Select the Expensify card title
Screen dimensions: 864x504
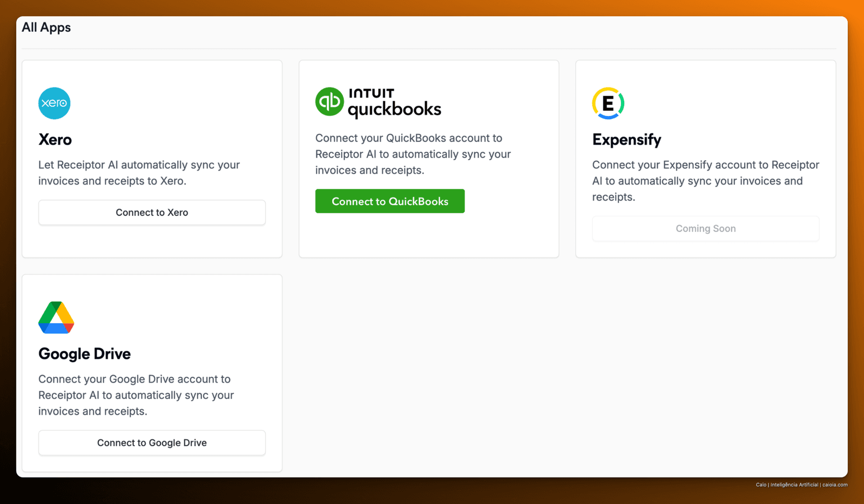pyautogui.click(x=626, y=140)
